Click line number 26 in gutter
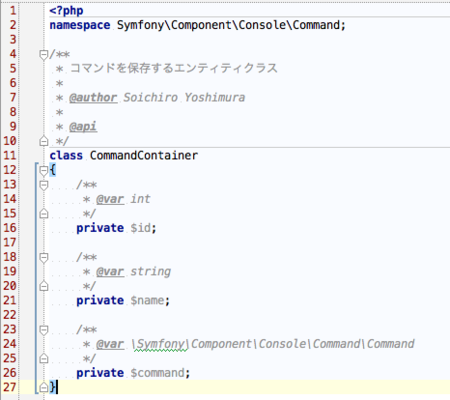 [10, 373]
